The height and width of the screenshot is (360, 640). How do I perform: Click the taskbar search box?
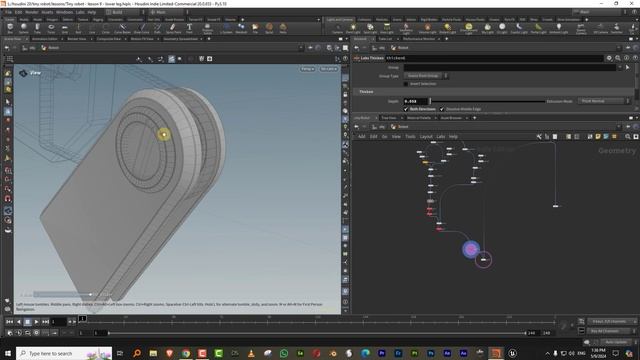tap(64, 353)
